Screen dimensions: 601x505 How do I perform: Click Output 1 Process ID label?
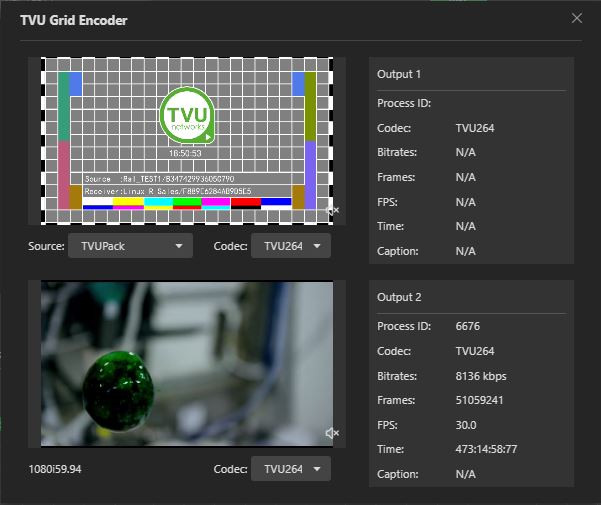404,103
